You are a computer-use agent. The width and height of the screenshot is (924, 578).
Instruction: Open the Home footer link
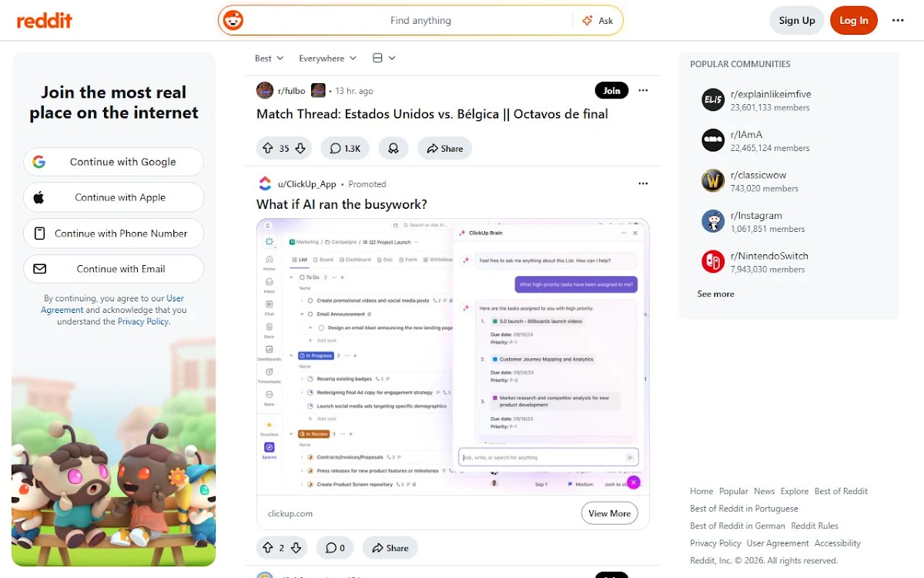[x=701, y=491]
